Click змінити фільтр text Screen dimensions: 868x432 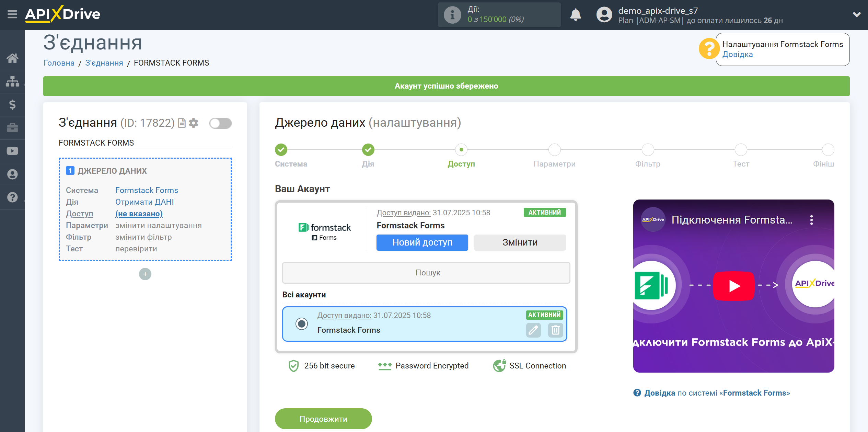tap(143, 237)
